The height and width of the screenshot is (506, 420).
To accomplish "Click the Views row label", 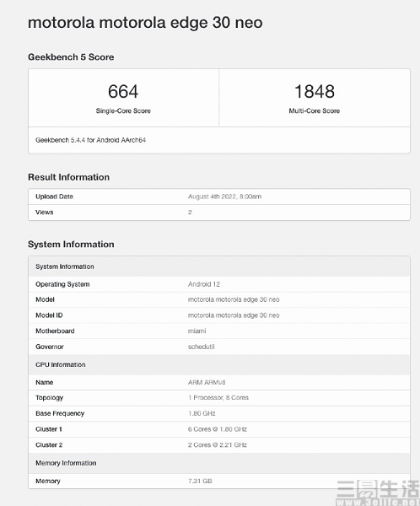I will [x=45, y=213].
